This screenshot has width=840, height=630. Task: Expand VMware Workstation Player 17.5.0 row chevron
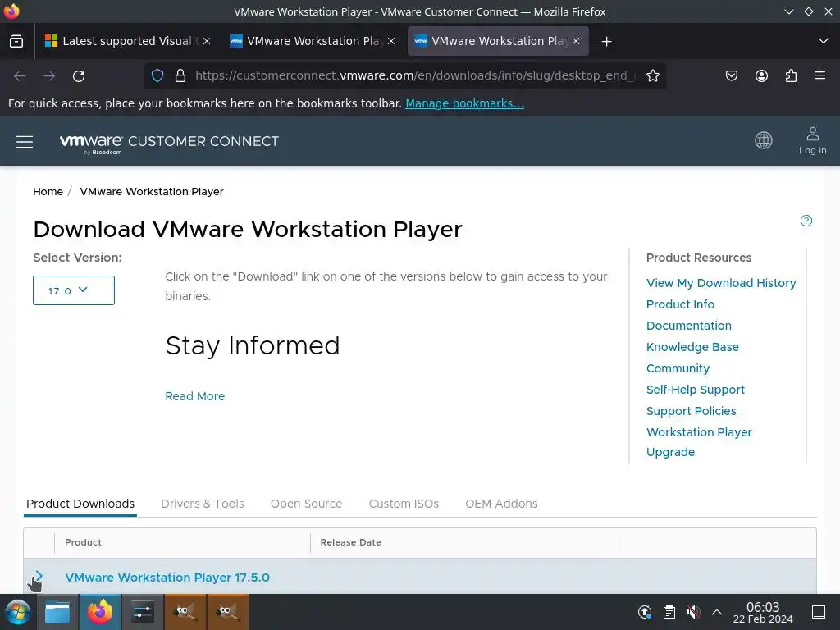(39, 577)
